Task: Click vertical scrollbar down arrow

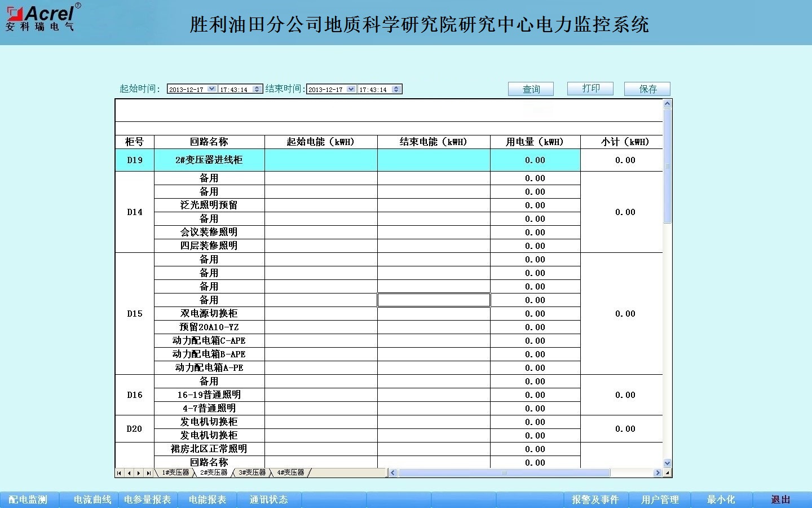Action: 668,463
